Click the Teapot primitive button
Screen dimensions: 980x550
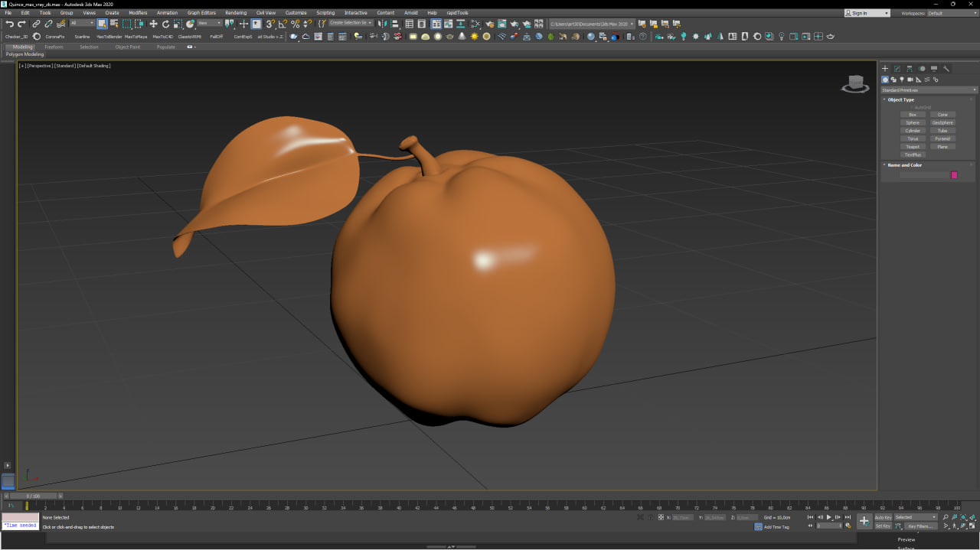913,147
